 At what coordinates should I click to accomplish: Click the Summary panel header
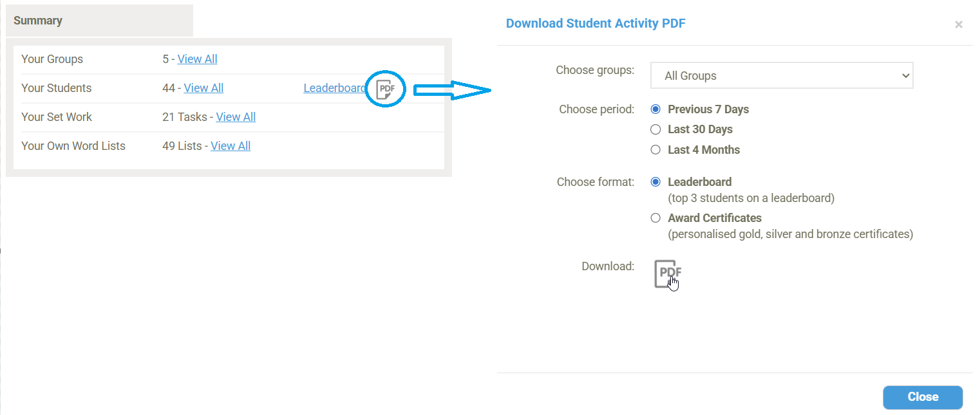pos(99,21)
